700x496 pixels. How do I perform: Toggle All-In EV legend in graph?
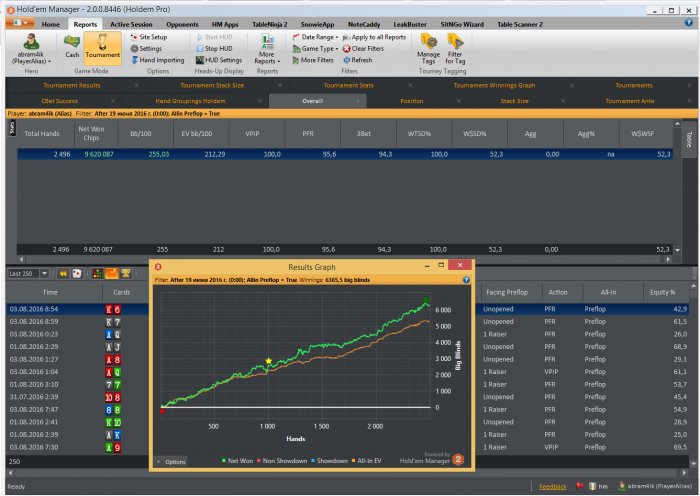tap(367, 461)
